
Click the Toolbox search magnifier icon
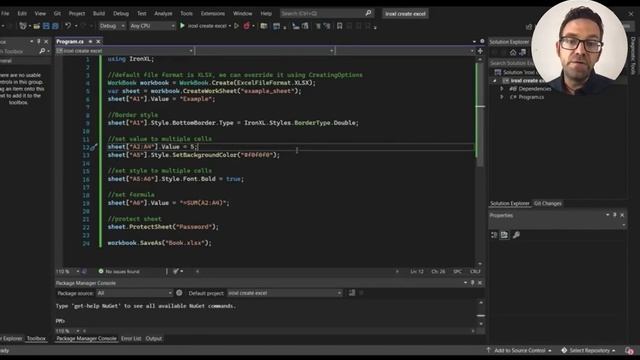pos(42,51)
